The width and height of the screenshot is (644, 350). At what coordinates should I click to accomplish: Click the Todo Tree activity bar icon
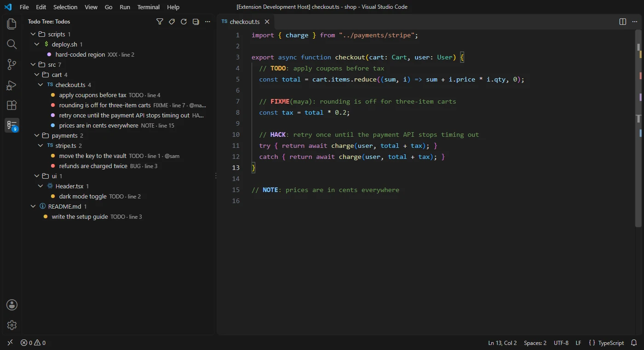pos(12,125)
